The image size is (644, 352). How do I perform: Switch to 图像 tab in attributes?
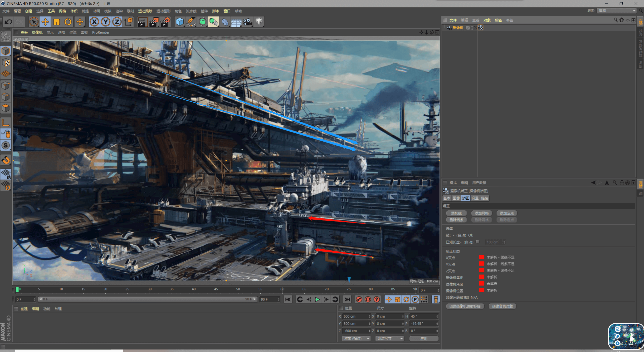point(456,198)
